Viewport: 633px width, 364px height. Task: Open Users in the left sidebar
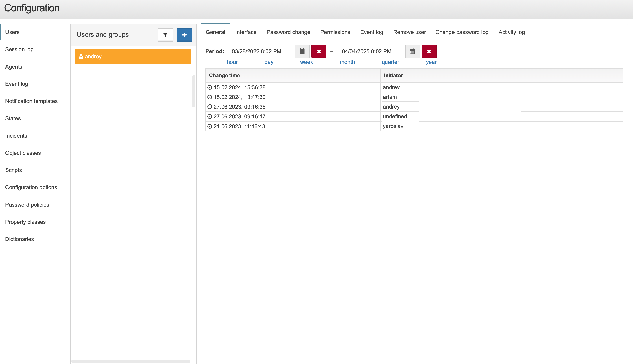click(33, 32)
